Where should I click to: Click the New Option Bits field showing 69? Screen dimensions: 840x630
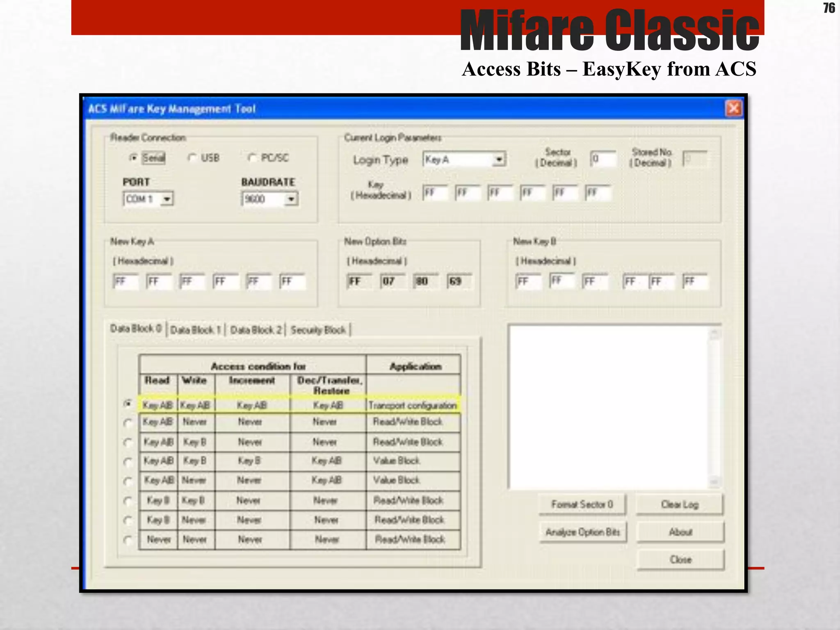click(x=459, y=282)
